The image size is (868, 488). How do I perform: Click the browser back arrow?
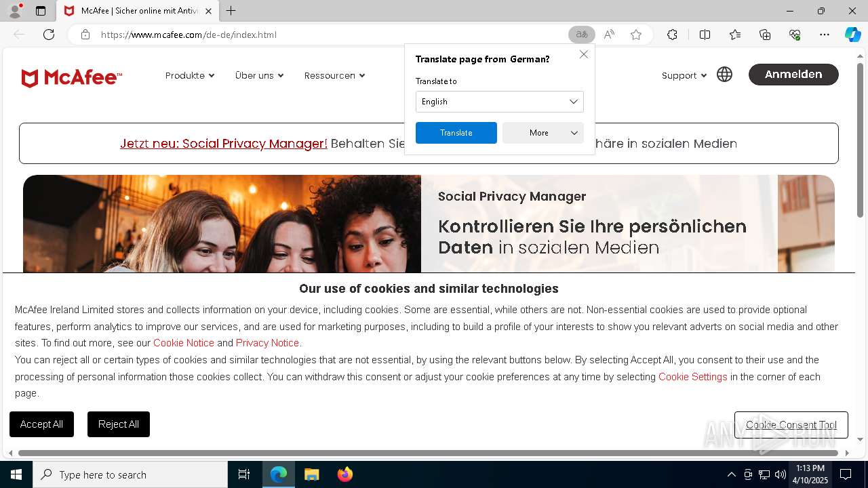pos(19,35)
